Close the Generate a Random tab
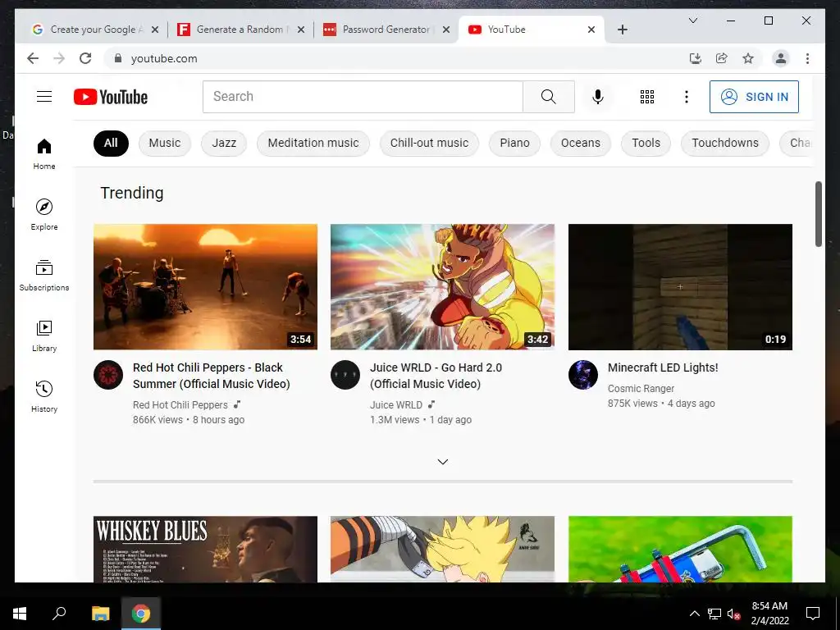The image size is (840, 630). [301, 30]
